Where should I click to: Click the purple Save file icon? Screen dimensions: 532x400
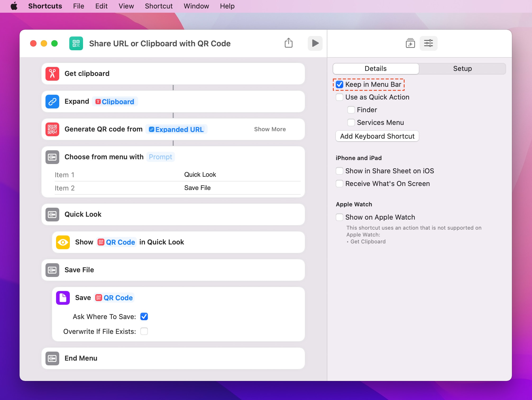(x=63, y=298)
